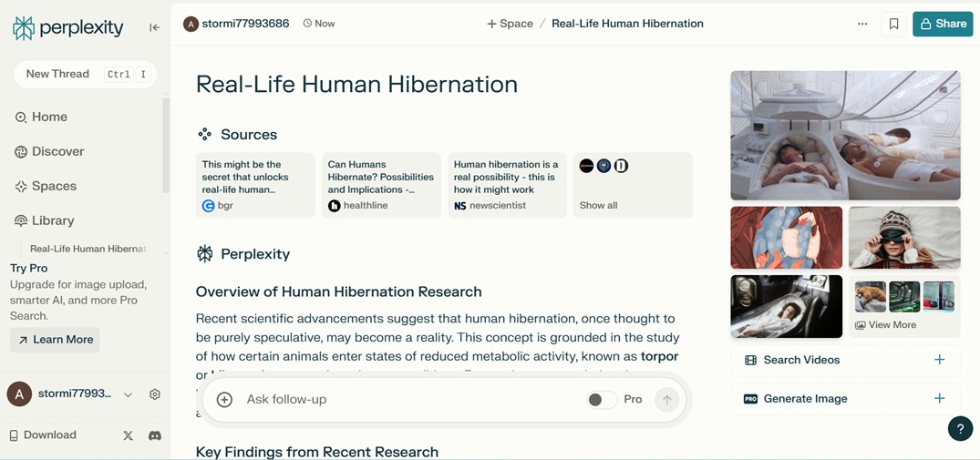Click the Perplexity logo in sidebar
The image size is (980, 460).
pyautogui.click(x=67, y=28)
